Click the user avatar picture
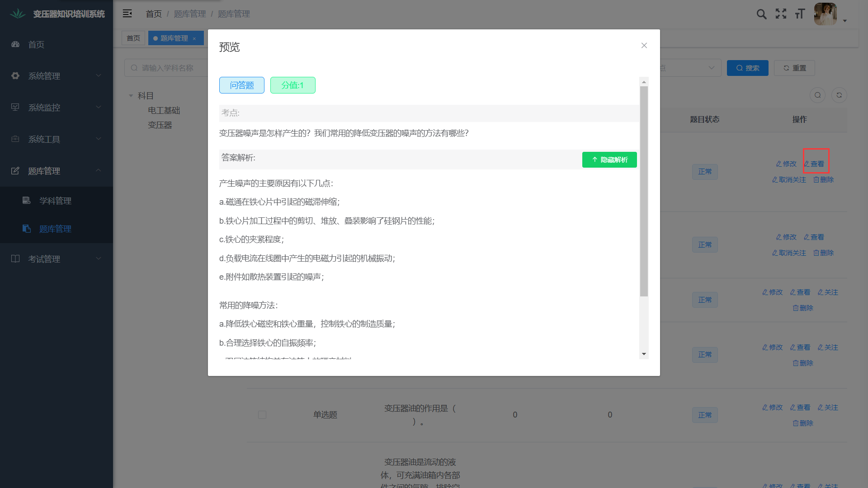The width and height of the screenshot is (868, 488). pyautogui.click(x=825, y=14)
